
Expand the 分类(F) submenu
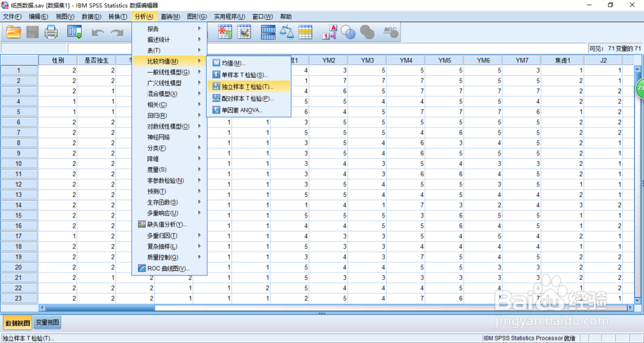169,148
